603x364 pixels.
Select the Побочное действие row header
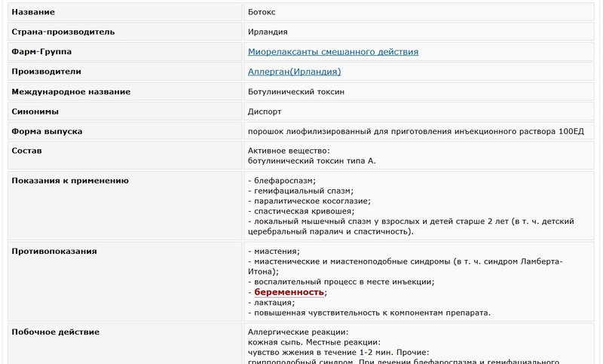click(56, 332)
